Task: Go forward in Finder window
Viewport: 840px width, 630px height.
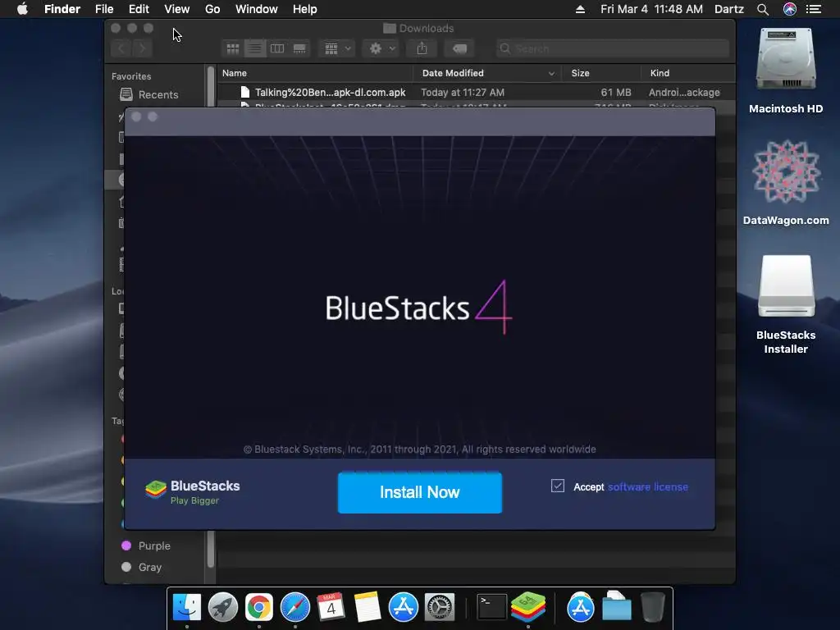Action: (143, 48)
